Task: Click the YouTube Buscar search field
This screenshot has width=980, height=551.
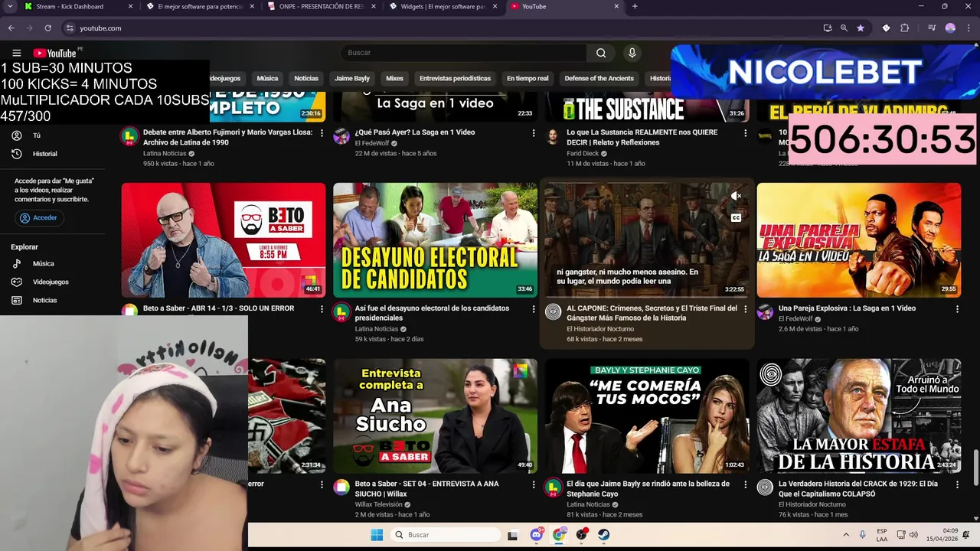Action: click(463, 53)
